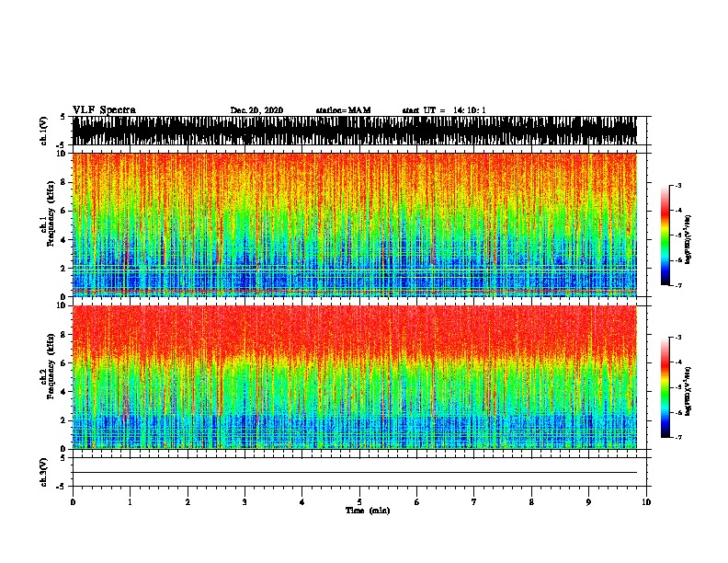Click the "-3" label on ch.1 color bar

(x=678, y=185)
